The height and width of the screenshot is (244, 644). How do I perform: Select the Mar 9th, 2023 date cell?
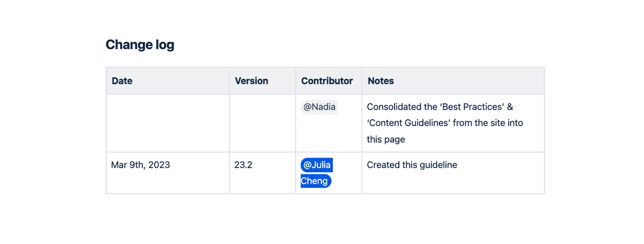coord(140,165)
